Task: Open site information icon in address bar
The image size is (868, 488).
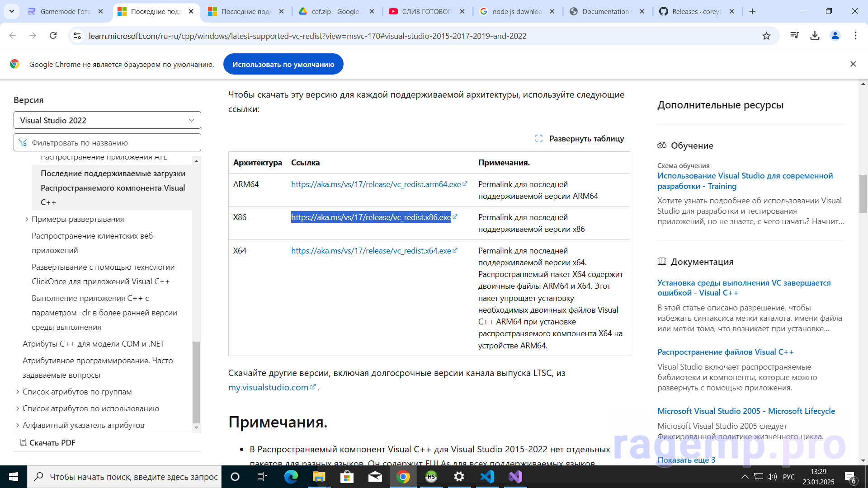Action: 77,36
